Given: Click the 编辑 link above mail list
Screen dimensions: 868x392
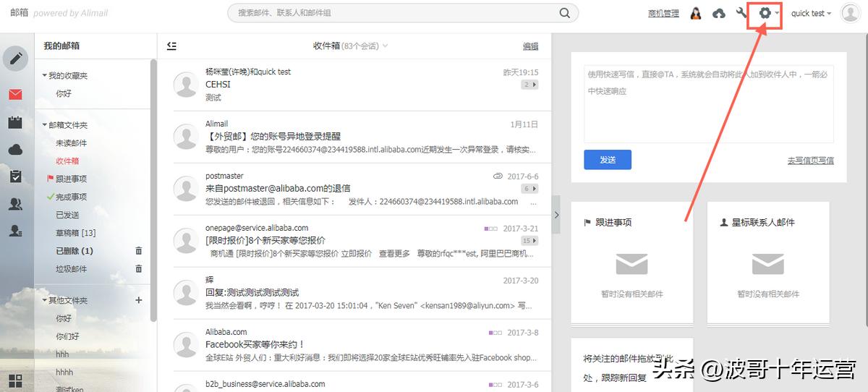Looking at the screenshot, I should [530, 46].
